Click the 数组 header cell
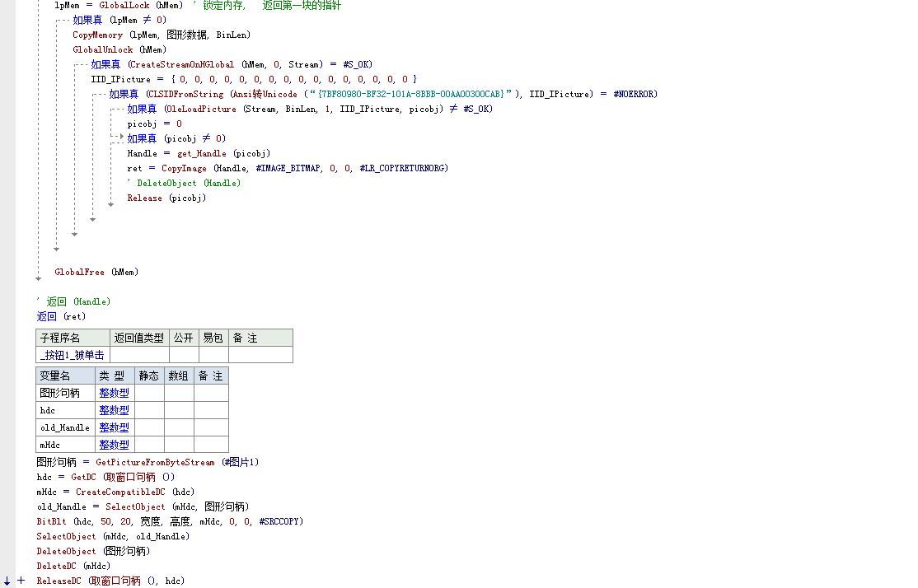The height and width of the screenshot is (588, 918). tap(179, 376)
